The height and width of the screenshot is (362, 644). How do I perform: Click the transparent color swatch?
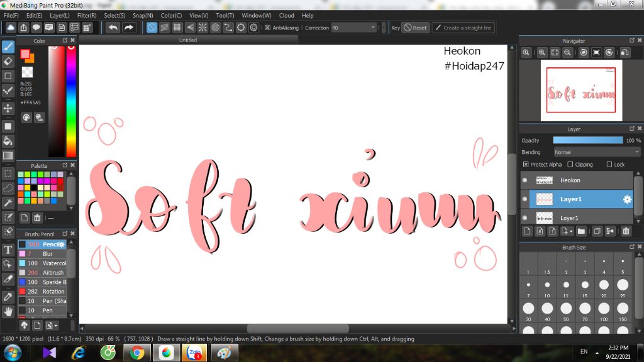point(27,72)
